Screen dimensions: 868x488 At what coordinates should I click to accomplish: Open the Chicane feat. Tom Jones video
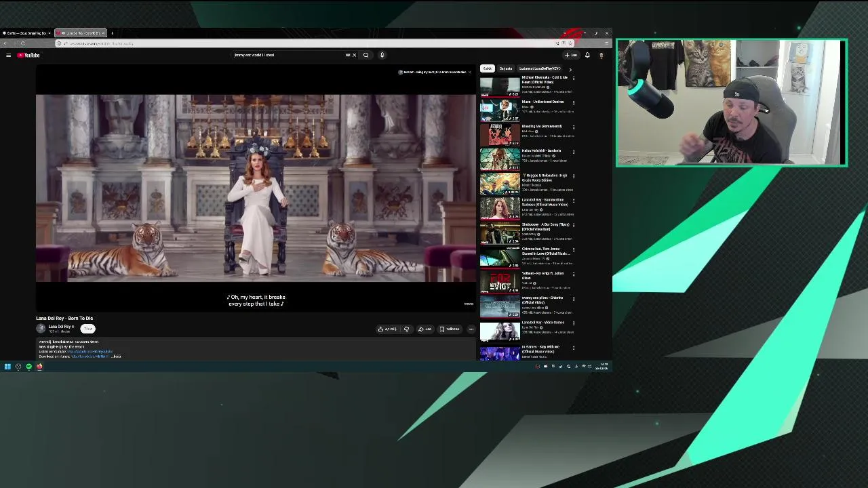click(500, 258)
